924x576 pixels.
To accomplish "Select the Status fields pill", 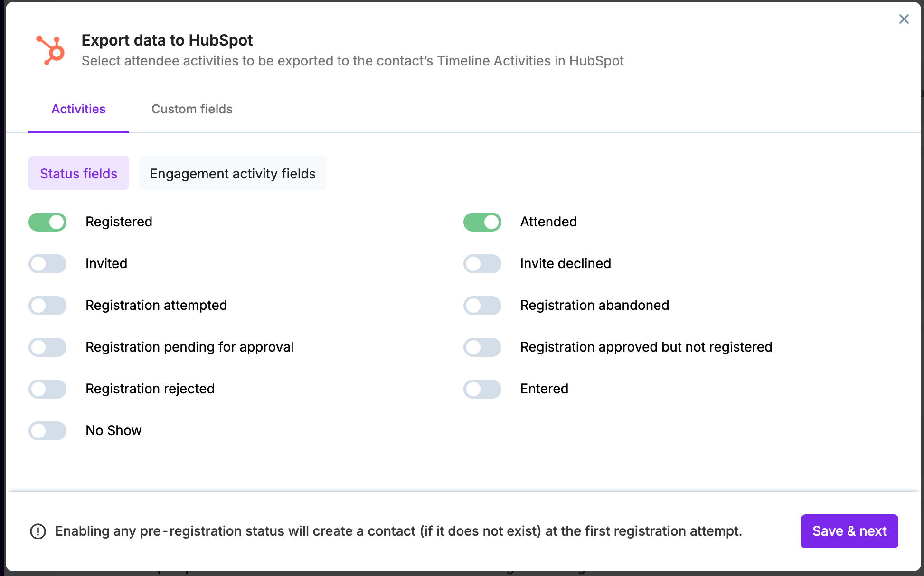I will (78, 174).
